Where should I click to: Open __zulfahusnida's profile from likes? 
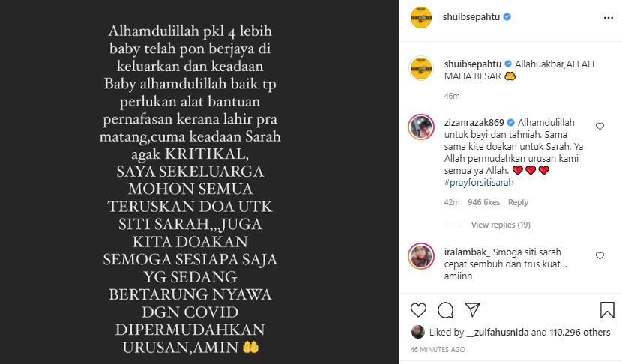(x=497, y=333)
